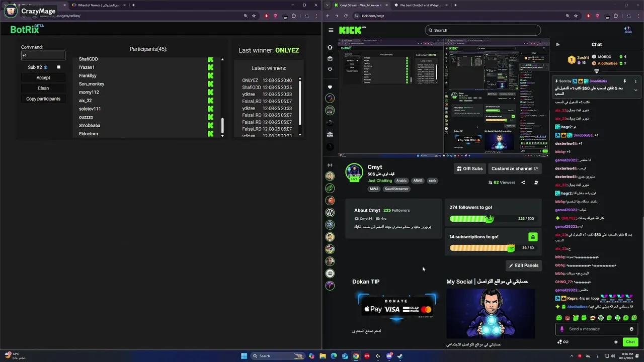Viewport: 644px width, 362px height.
Task: Reload the Kick browser page
Action: click(346, 16)
